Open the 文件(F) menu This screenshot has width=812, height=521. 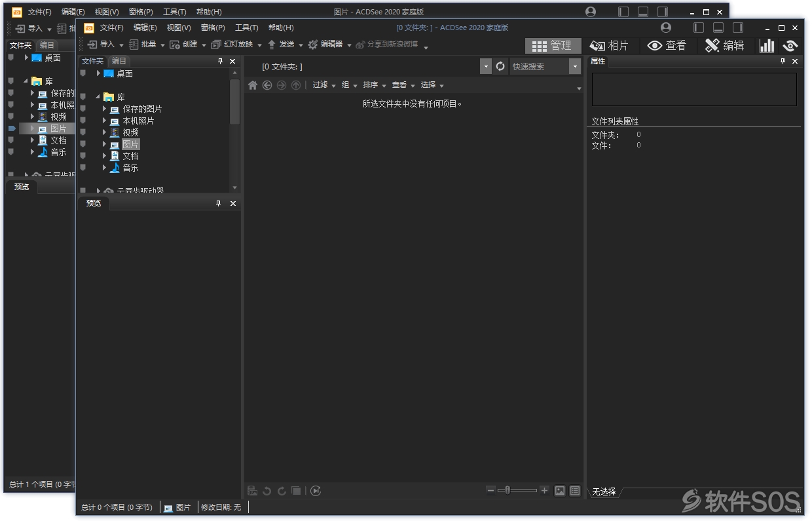coord(111,28)
